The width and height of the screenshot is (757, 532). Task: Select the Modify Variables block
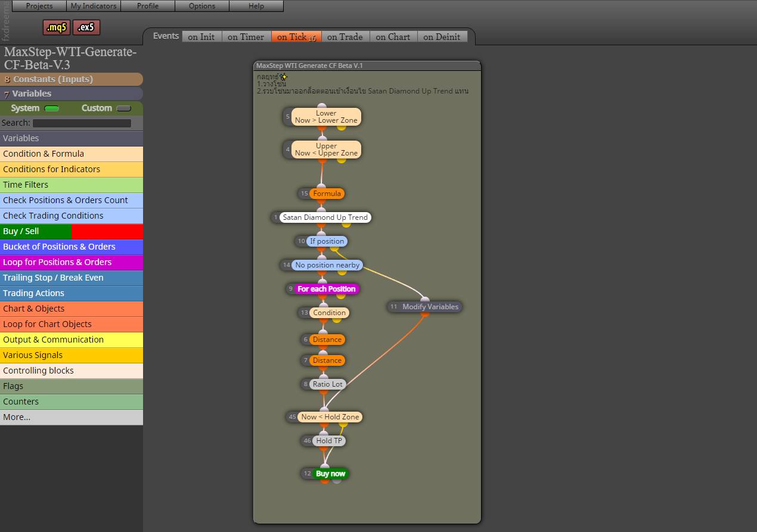430,307
